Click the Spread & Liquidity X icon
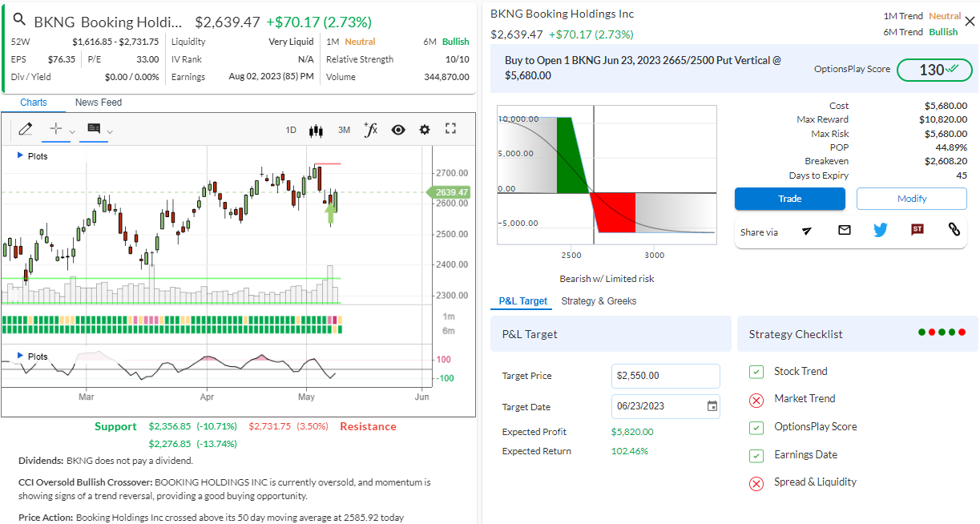The height and width of the screenshot is (524, 980). (756, 483)
